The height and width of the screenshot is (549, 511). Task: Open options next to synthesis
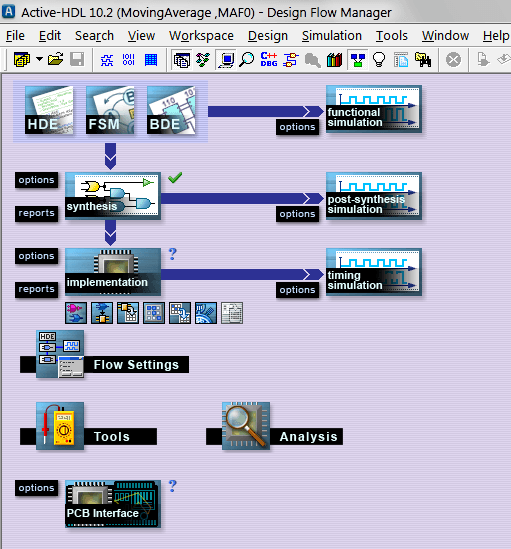point(36,180)
